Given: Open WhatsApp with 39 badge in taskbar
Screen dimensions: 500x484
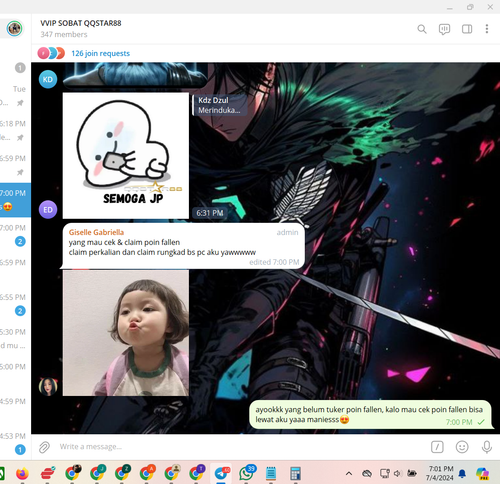Looking at the screenshot, I should point(246,473).
